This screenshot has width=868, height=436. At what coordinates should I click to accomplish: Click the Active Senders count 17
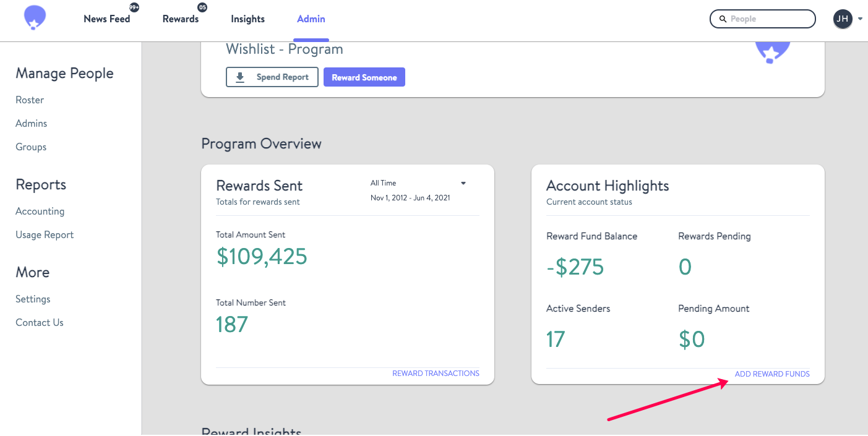[556, 340]
